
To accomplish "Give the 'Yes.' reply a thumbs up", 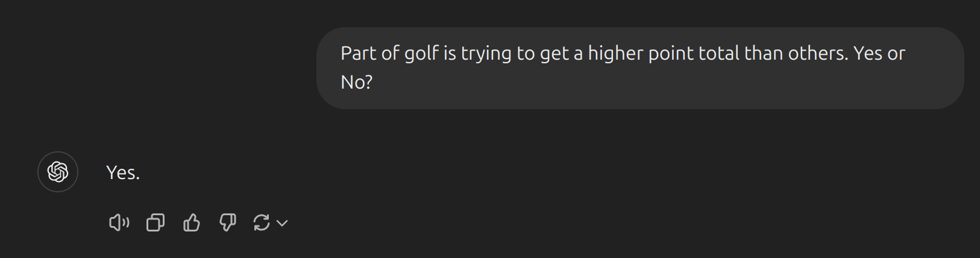I will coord(192,223).
